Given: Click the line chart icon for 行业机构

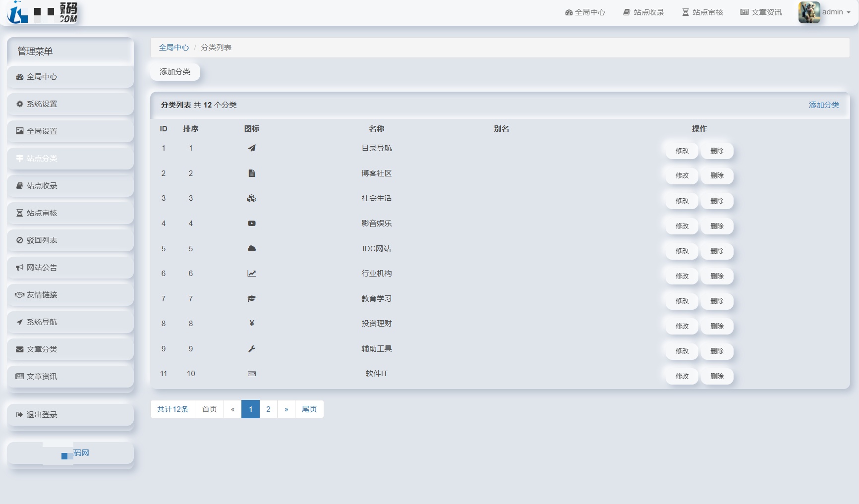Looking at the screenshot, I should coord(252,274).
